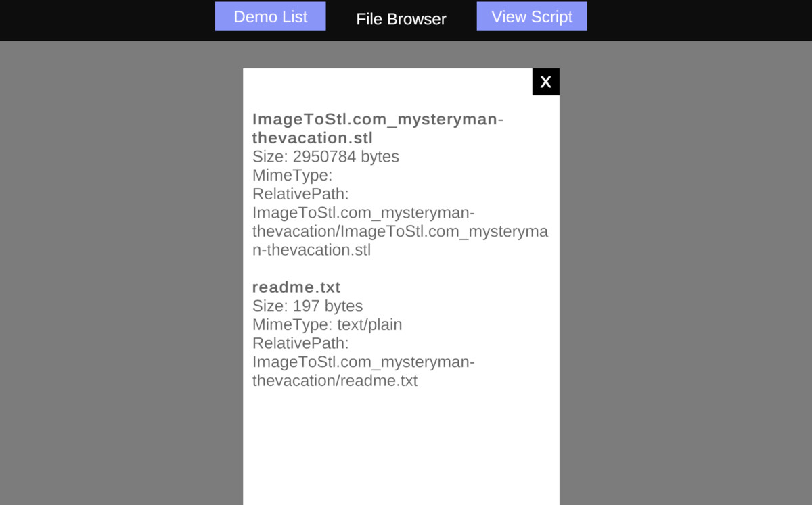
Task: Click the gray backdrop right of the panel
Action: point(685,270)
